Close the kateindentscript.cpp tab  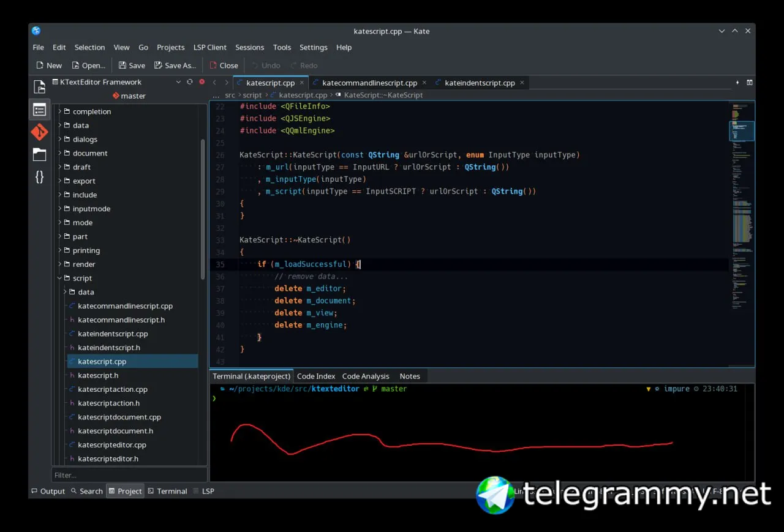[x=522, y=83]
